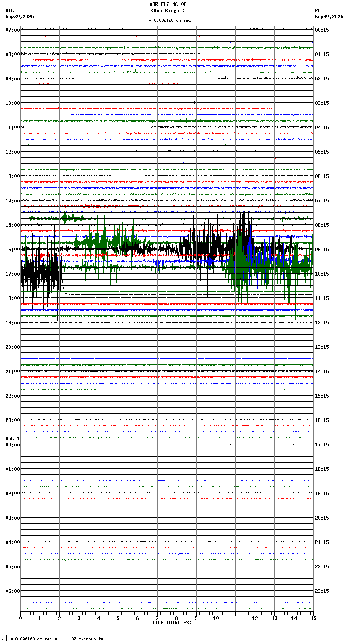The width and height of the screenshot is (346, 644).
Task: Click the '04:15' PDT time label
Action: [322, 128]
